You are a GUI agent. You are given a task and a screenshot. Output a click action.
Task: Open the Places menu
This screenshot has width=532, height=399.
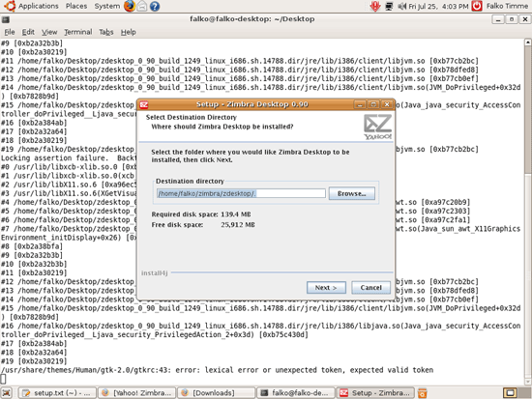tap(76, 6)
